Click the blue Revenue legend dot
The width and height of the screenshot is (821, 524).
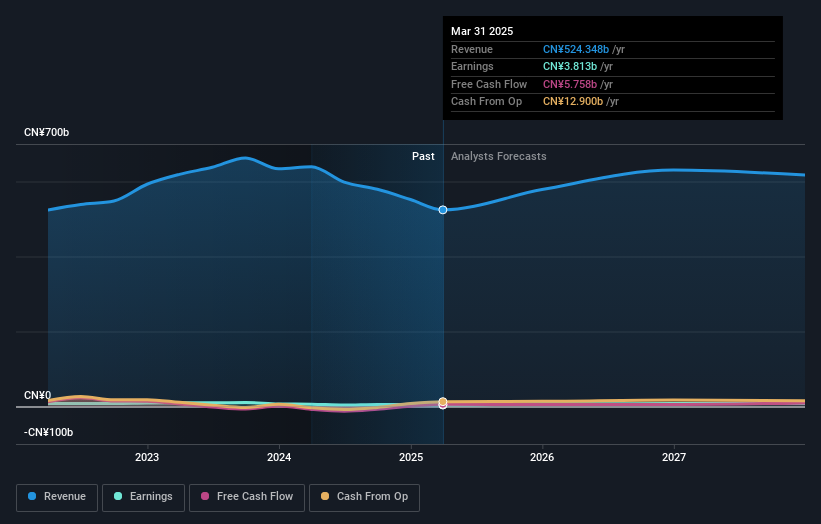click(x=32, y=496)
